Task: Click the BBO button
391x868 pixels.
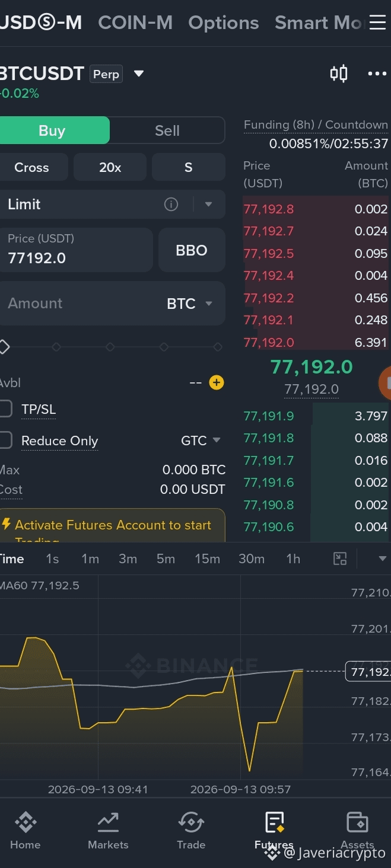Action: pos(192,250)
